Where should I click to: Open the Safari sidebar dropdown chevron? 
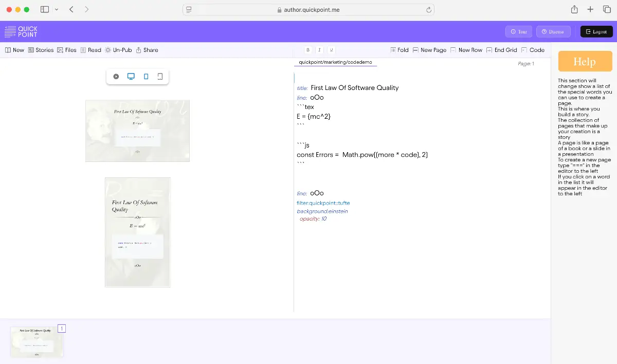(56, 9)
